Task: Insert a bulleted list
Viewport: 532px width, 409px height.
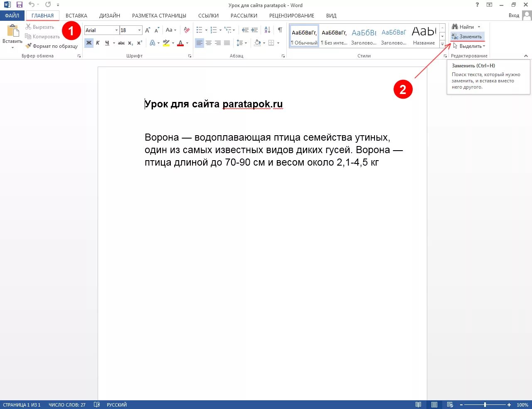Action: [199, 30]
